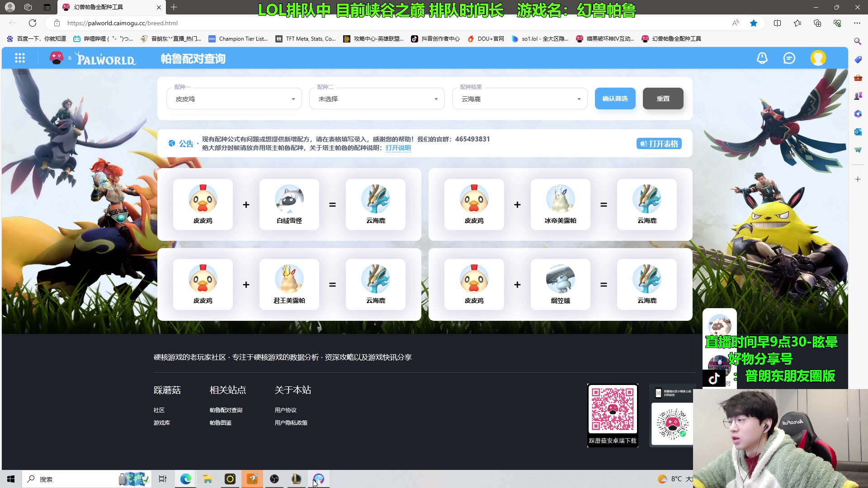Open the collections icon in browser toolbar
Viewport: 868px width, 488px height.
[817, 23]
